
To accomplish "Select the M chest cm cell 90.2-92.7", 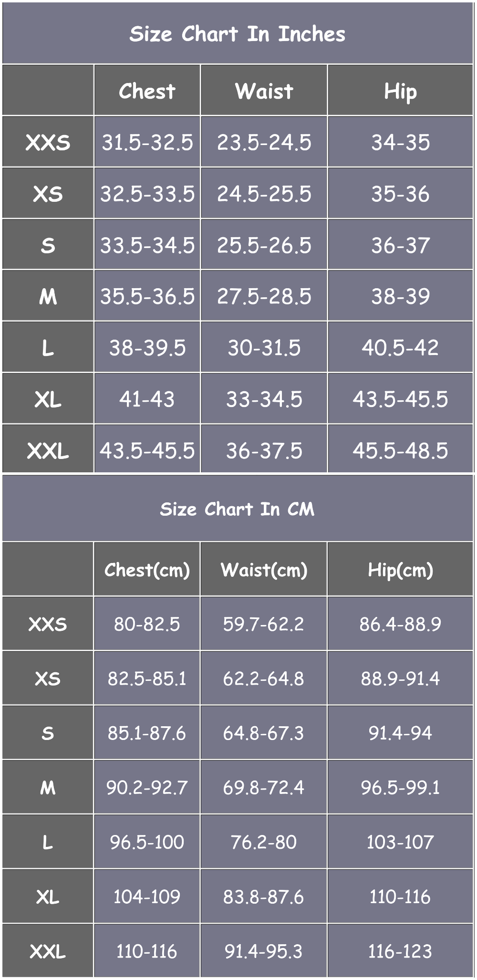I will tap(147, 787).
